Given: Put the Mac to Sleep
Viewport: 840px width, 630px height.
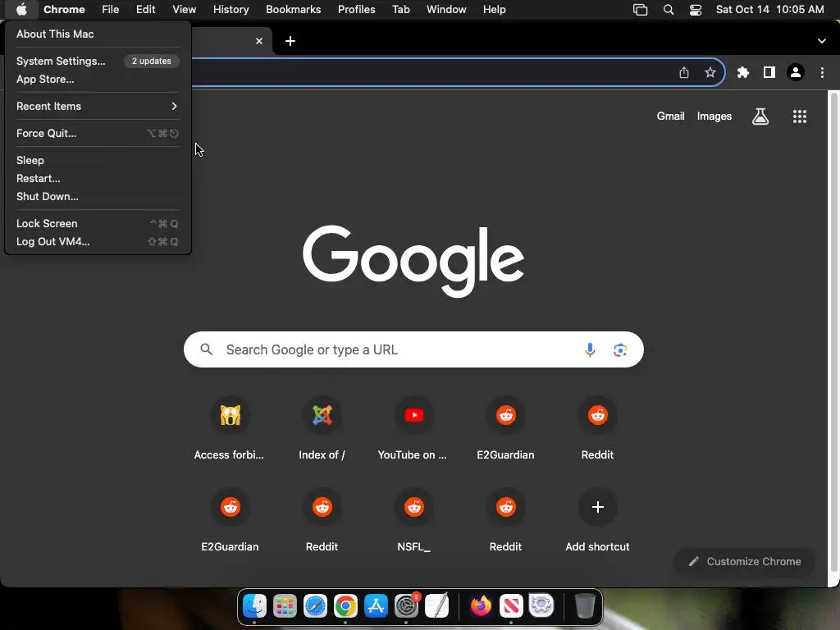Looking at the screenshot, I should point(98,160).
